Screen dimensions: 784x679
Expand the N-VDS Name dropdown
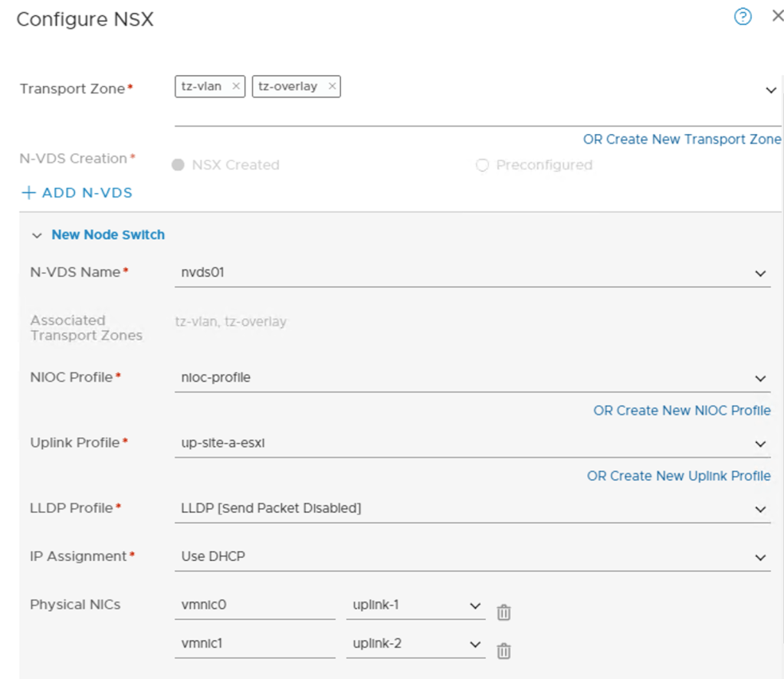pyautogui.click(x=760, y=273)
